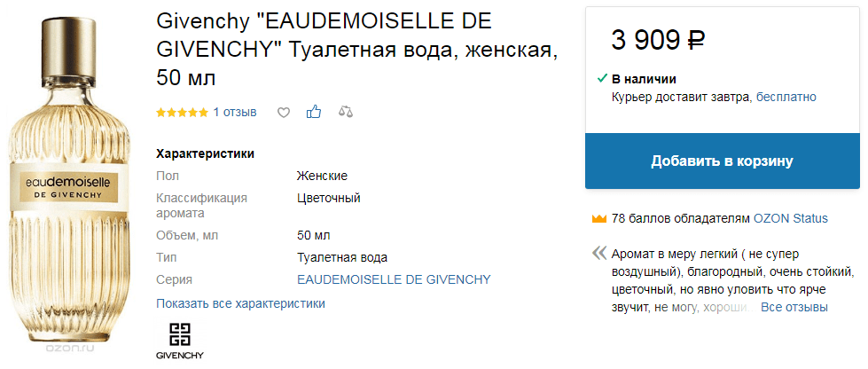Image resolution: width=868 pixels, height=369 pixels.
Task: Click the бесплатно delivery link
Action: 786,97
